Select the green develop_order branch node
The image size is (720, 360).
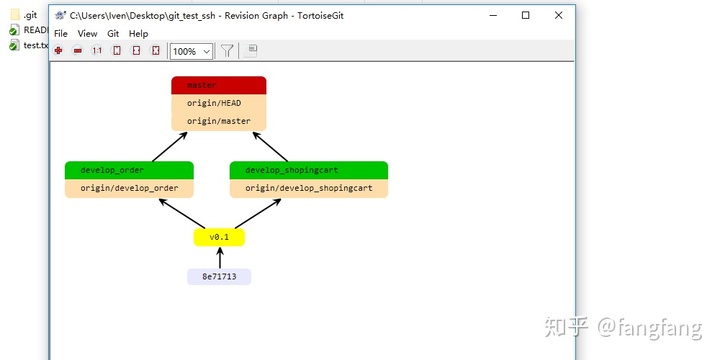coord(129,170)
